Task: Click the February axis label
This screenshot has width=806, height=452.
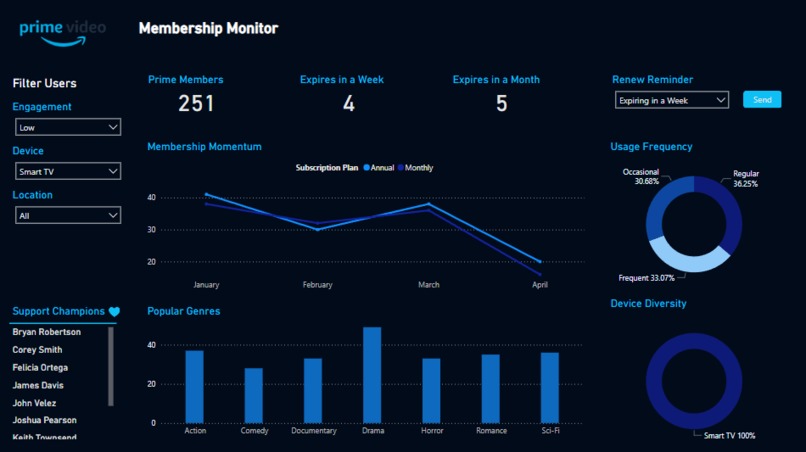Action: tap(317, 284)
